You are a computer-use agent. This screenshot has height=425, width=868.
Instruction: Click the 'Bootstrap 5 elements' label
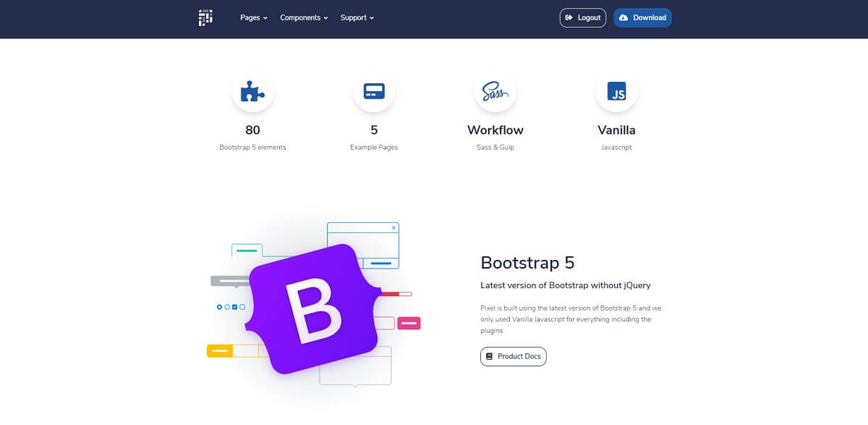tap(252, 147)
